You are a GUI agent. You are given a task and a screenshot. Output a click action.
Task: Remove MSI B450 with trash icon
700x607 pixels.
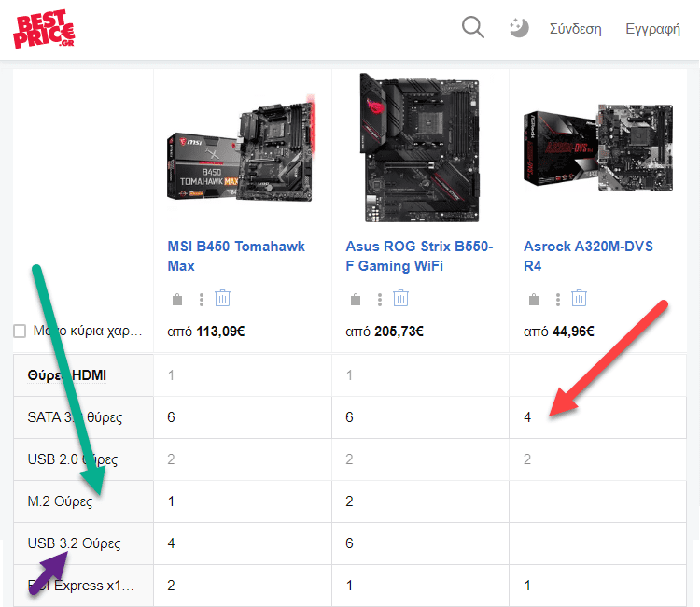click(222, 298)
